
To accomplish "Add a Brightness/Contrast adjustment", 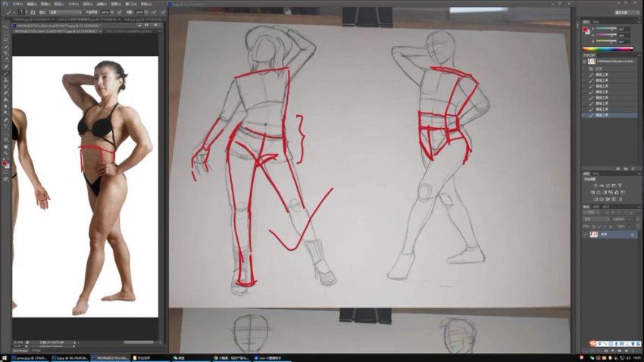I will click(x=596, y=186).
